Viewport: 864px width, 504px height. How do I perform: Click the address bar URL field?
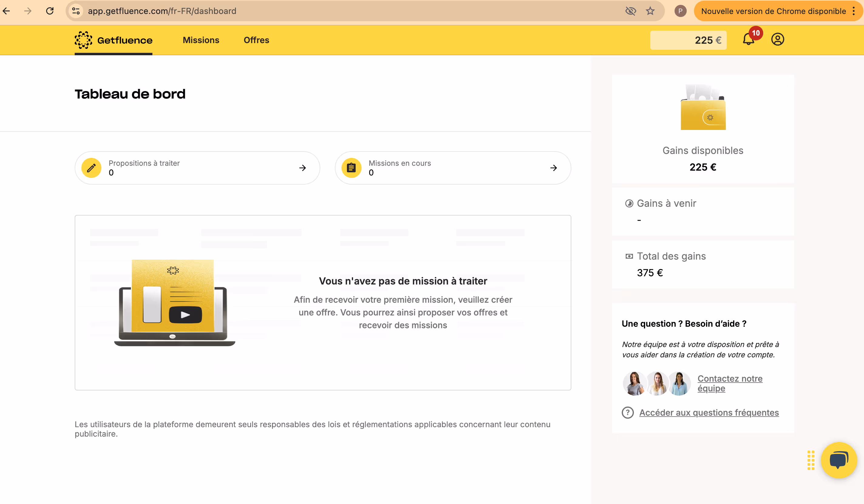click(x=308, y=11)
